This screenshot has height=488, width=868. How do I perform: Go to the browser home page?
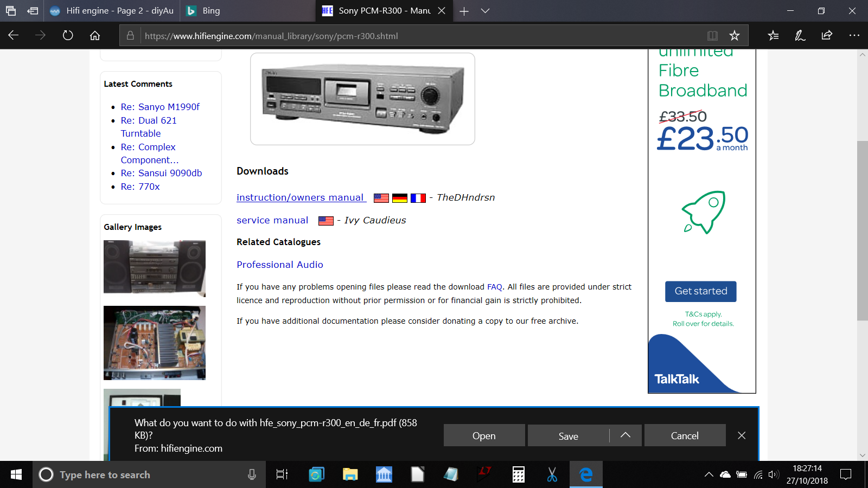95,36
